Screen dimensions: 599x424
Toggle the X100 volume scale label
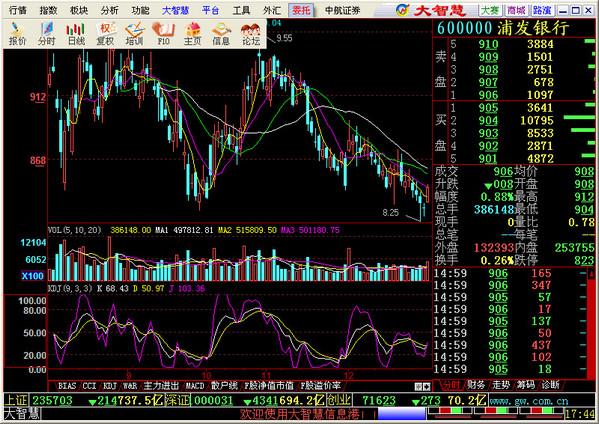32,276
